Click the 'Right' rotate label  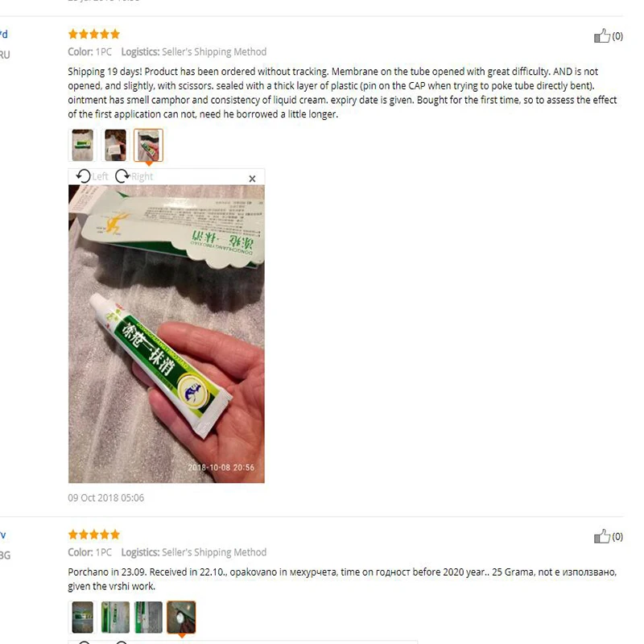tap(142, 176)
